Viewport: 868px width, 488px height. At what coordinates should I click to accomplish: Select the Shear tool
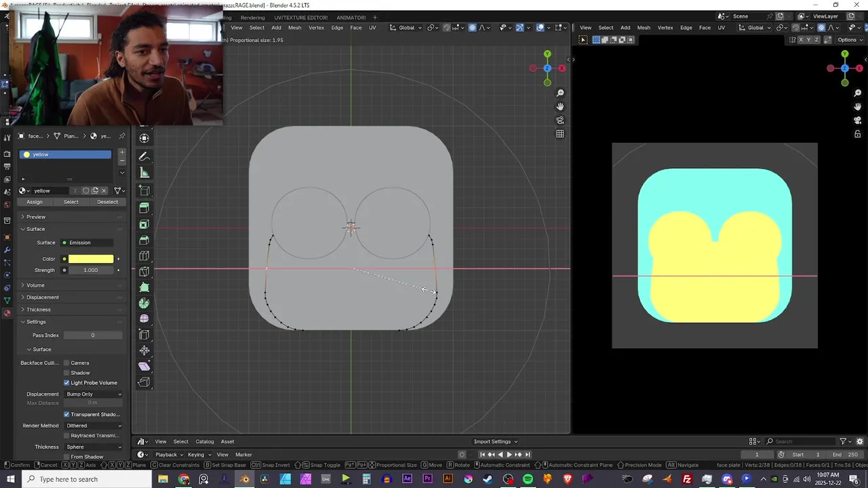[144, 367]
